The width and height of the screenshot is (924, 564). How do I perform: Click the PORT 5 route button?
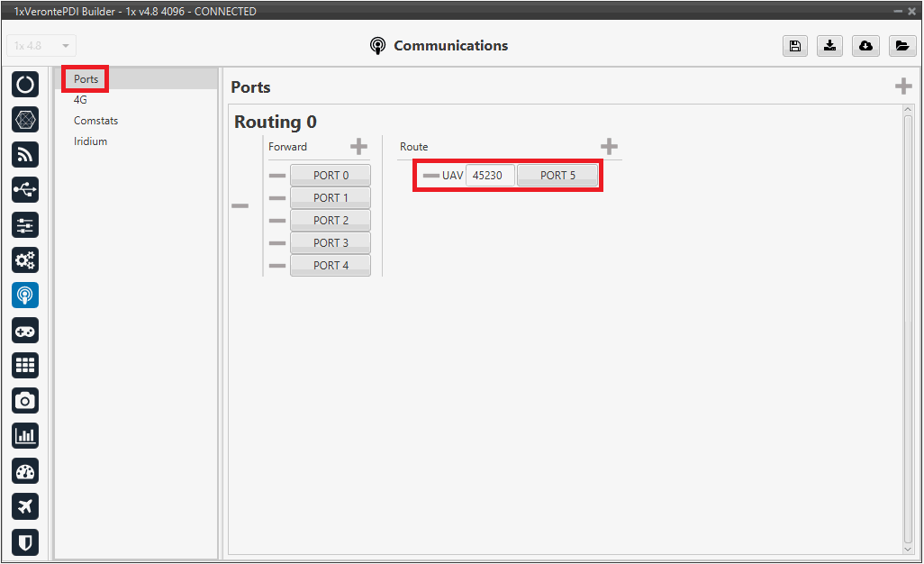click(x=557, y=176)
